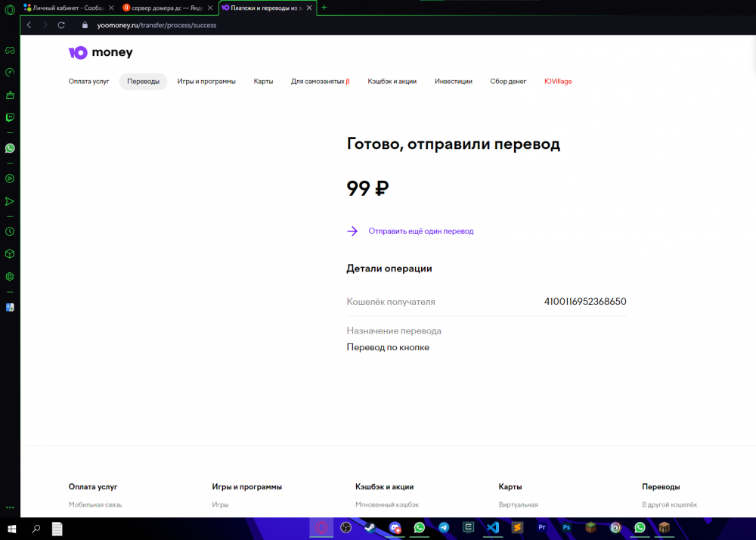
Task: Open Twitch panel in the sidebar
Action: coord(10,118)
